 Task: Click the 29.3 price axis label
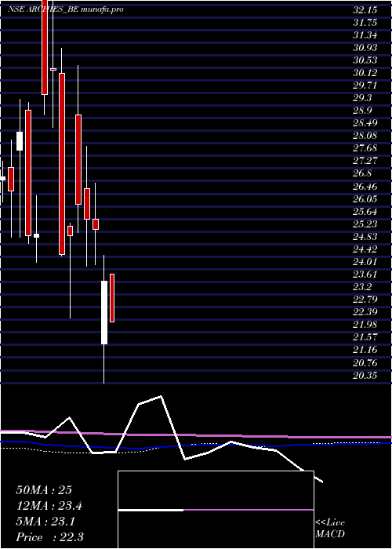coord(362,98)
